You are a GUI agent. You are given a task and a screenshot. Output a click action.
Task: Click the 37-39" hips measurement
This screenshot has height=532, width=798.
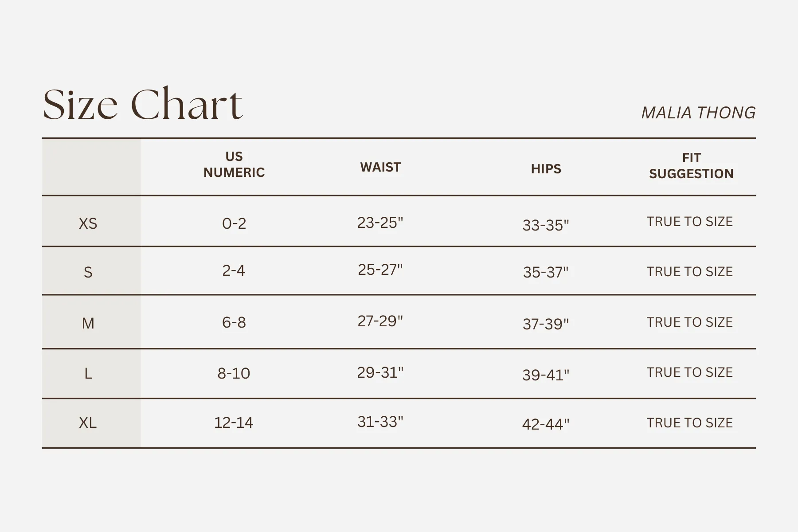pyautogui.click(x=546, y=324)
